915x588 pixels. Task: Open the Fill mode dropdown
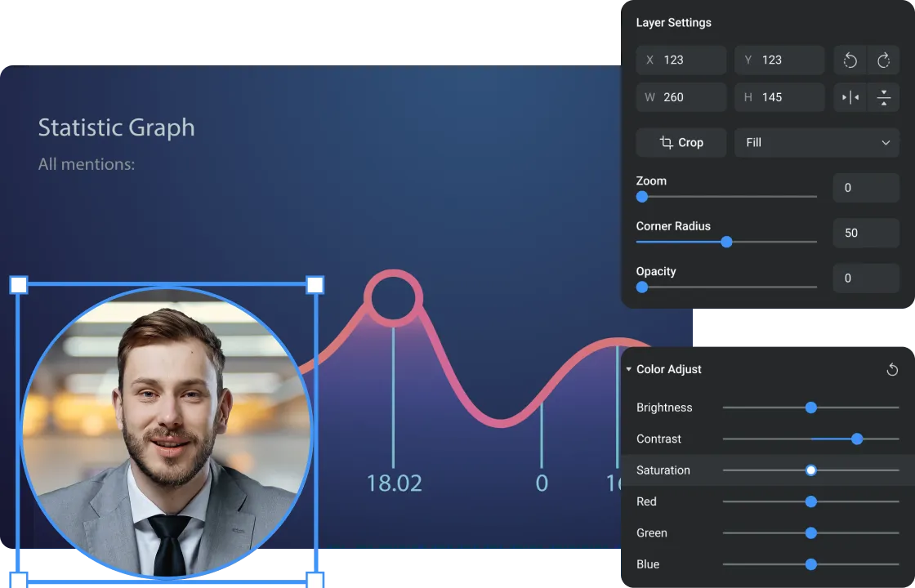click(817, 142)
